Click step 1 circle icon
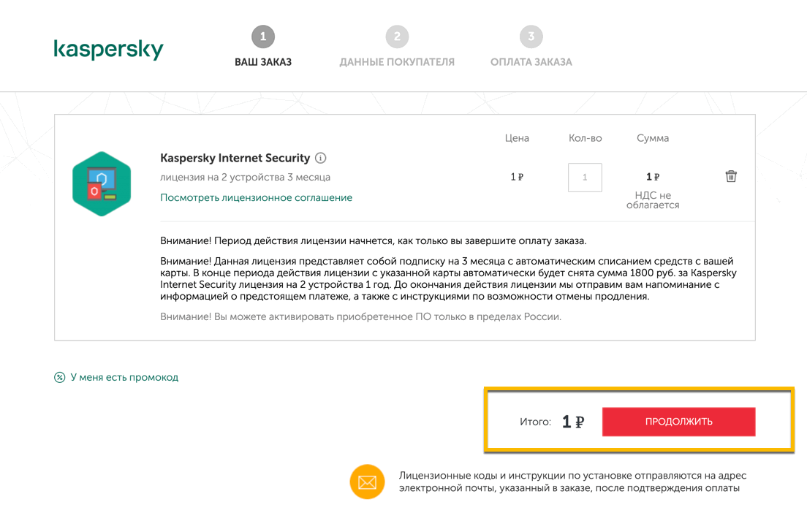This screenshot has width=807, height=532. tap(263, 37)
